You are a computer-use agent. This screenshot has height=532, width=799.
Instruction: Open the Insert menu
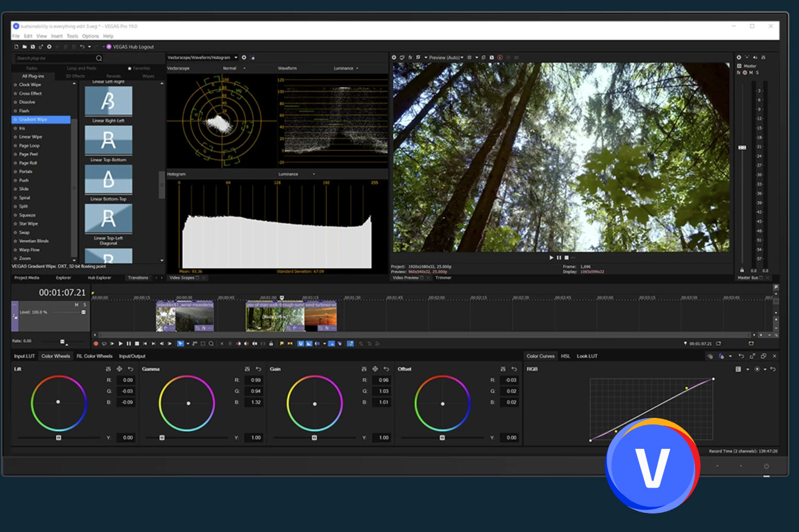pyautogui.click(x=57, y=36)
